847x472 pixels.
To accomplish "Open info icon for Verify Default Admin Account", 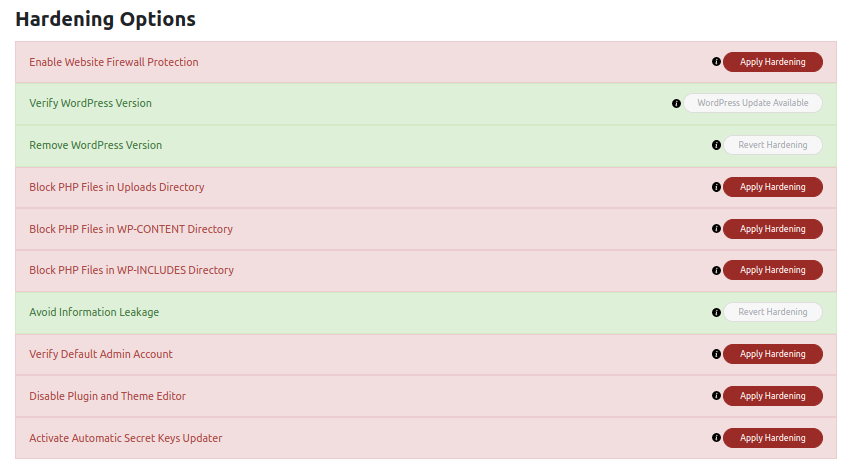I will click(x=716, y=354).
